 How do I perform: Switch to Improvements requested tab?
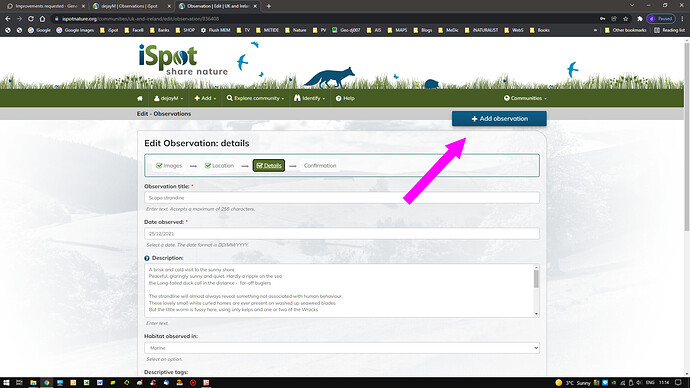(46, 6)
